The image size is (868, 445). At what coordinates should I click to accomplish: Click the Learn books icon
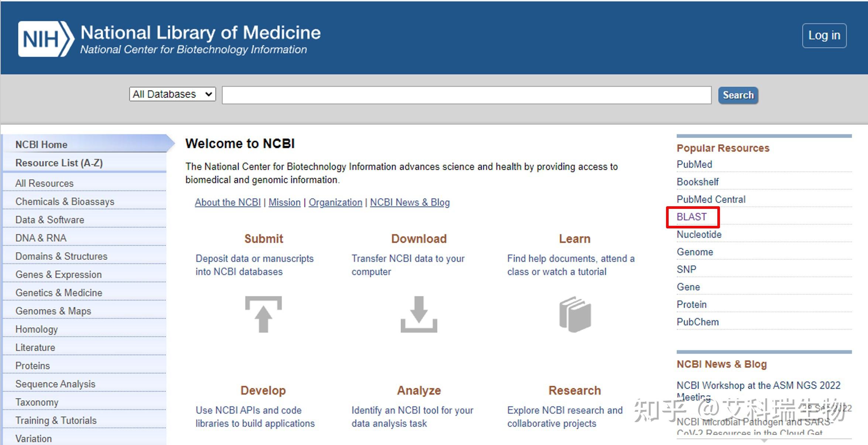click(x=575, y=314)
